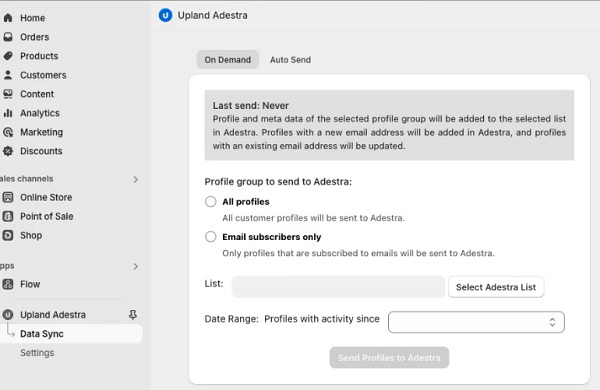Click the List input field

coord(338,287)
